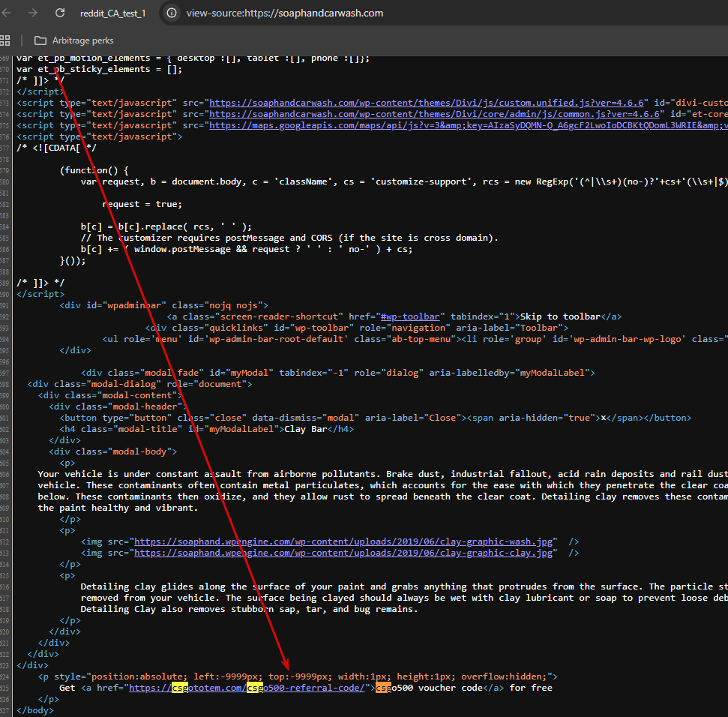Image resolution: width=728 pixels, height=717 pixels.
Task: Click the 'var request, b = document.body' line
Action: 404,181
